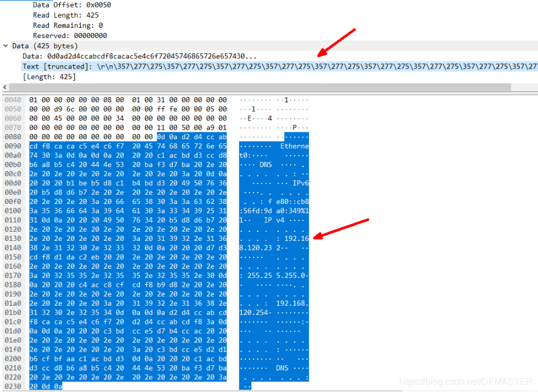Viewport: 538px width, 392px height.
Task: Click offset 0040 in hex dump
Action: 13,100
